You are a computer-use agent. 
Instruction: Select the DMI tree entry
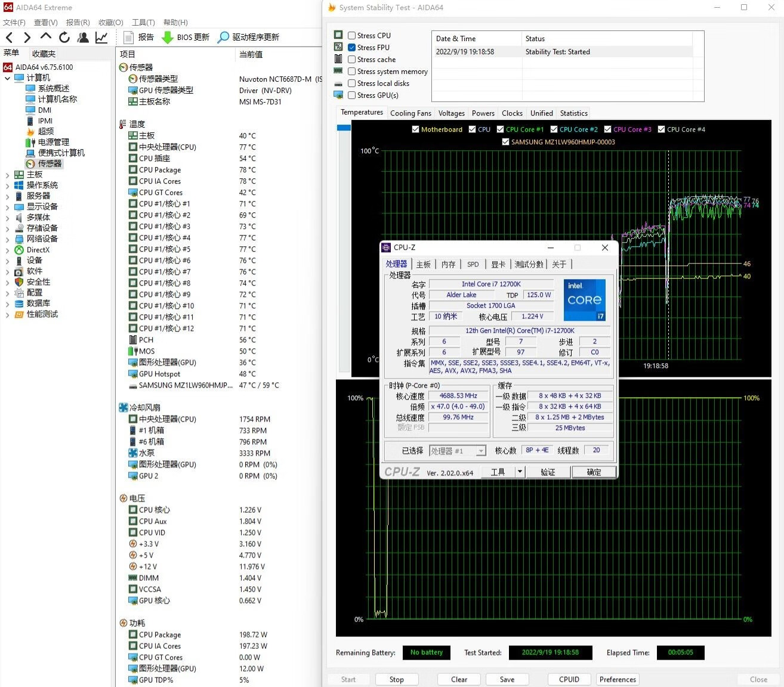(39, 110)
